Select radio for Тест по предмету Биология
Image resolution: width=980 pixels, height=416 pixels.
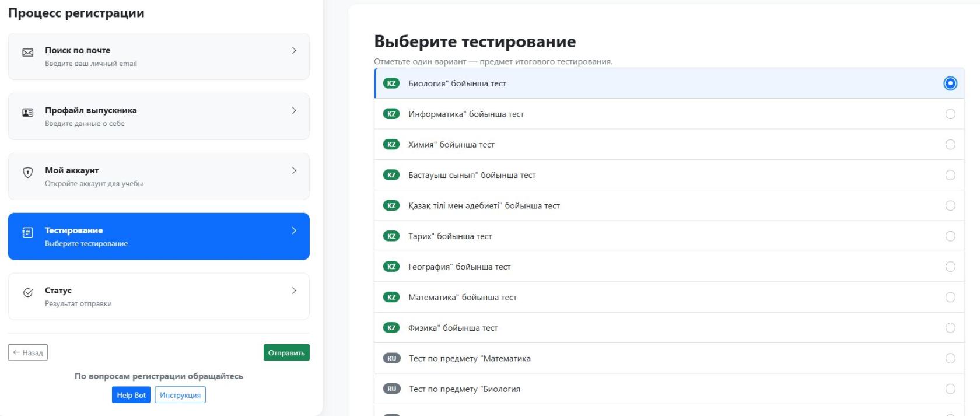coord(950,389)
